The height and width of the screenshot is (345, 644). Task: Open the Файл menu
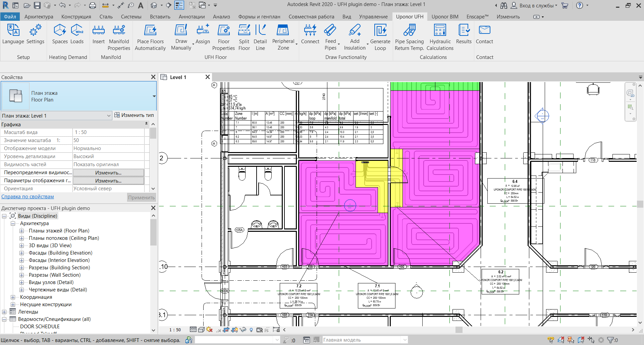click(10, 16)
